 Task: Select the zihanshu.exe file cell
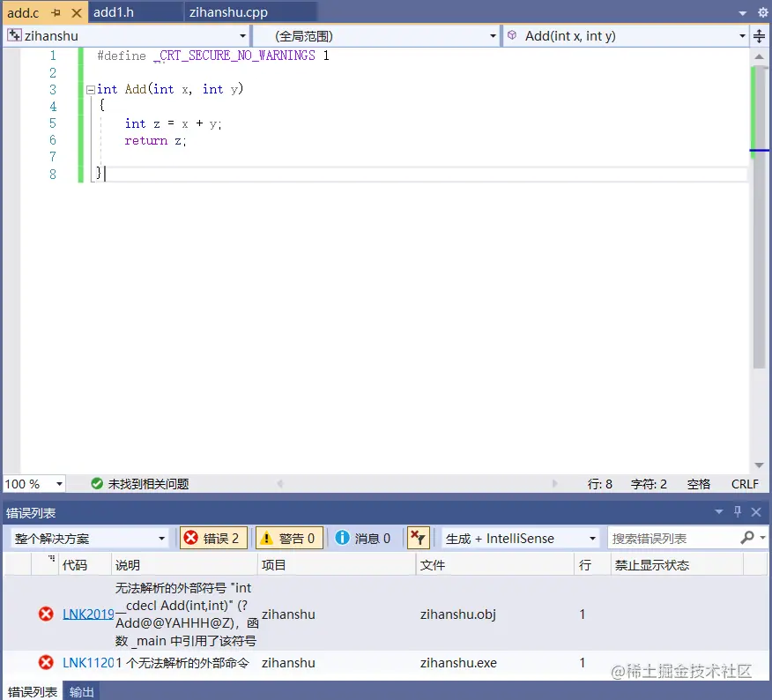click(x=458, y=663)
